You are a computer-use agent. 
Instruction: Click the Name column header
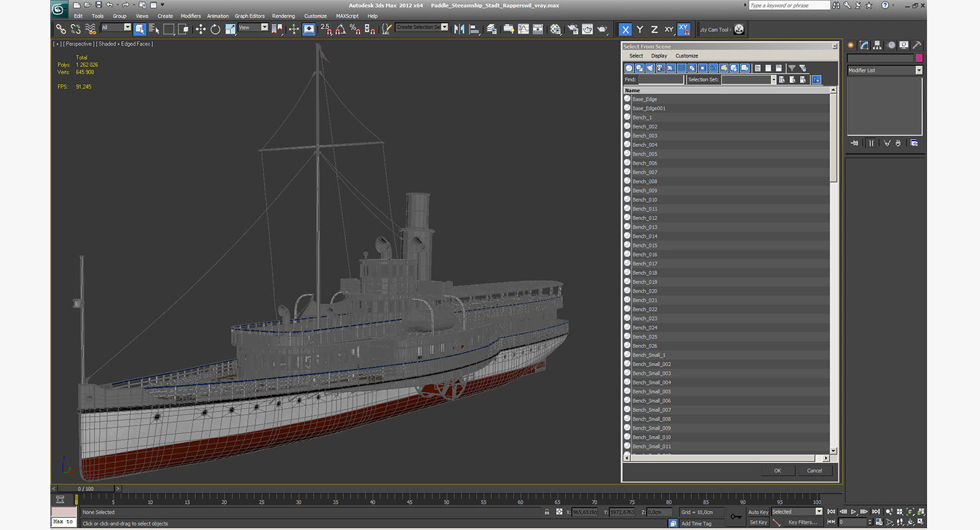[726, 90]
